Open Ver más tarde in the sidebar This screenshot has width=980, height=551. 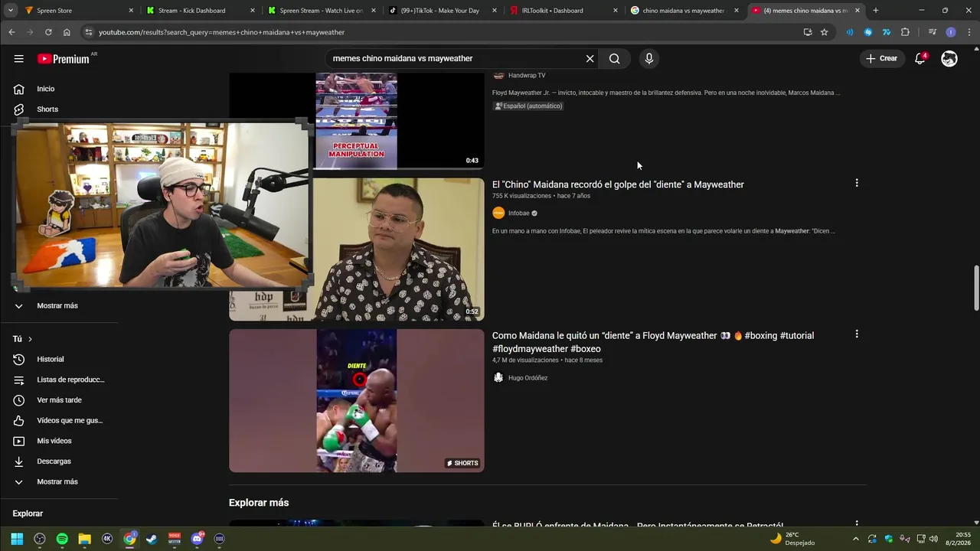59,400
